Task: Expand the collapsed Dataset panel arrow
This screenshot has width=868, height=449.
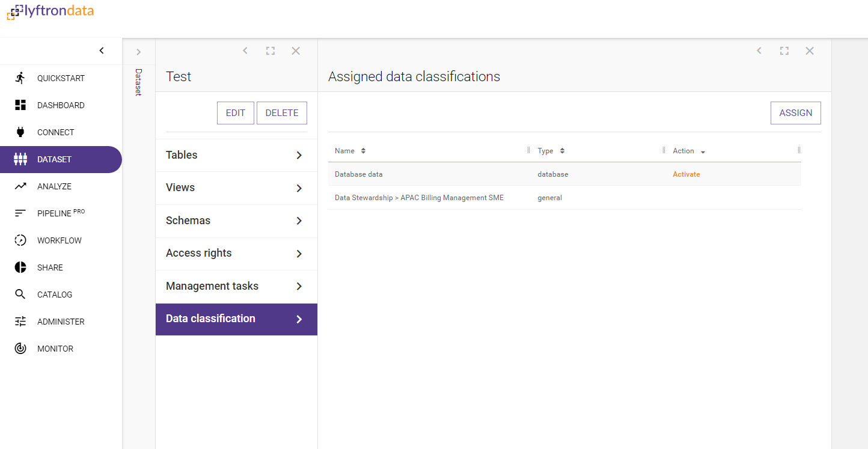Action: pos(138,52)
